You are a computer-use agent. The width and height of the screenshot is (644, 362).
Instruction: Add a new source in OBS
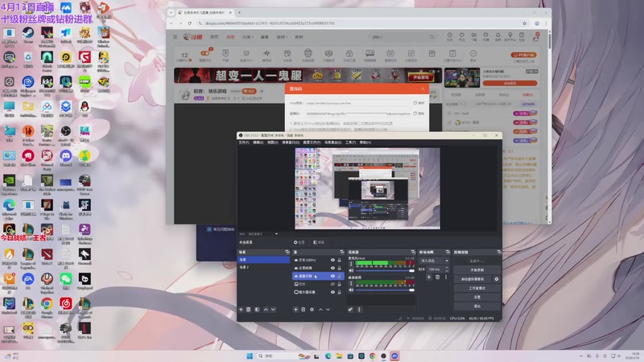pyautogui.click(x=295, y=310)
